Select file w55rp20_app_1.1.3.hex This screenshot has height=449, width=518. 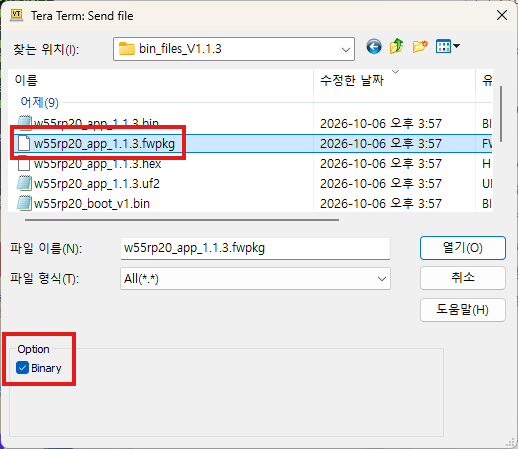tap(97, 164)
